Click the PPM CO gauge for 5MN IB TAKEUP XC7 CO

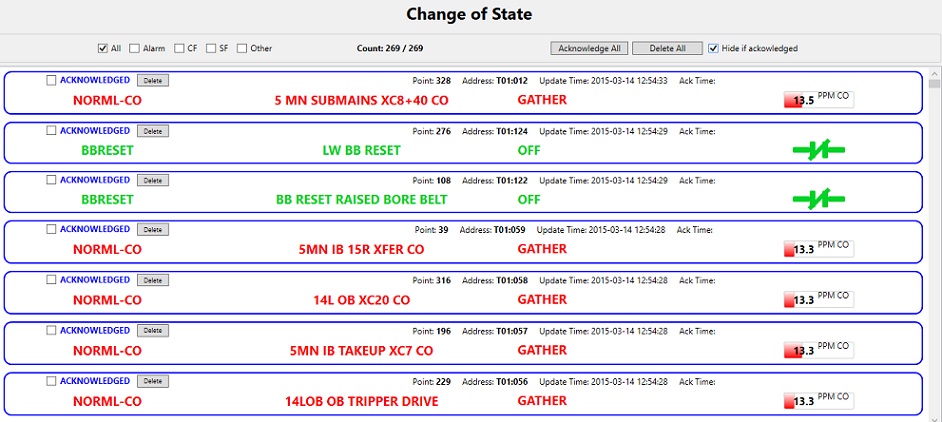click(x=819, y=350)
